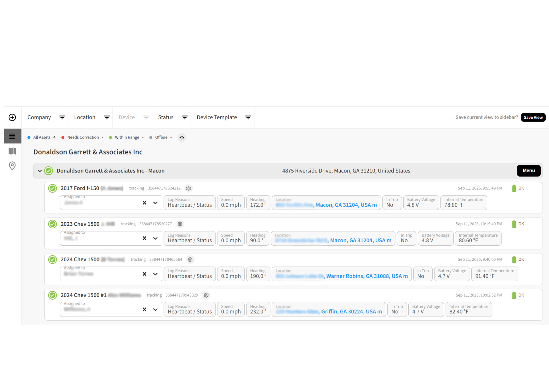Open the location pin sidebar icon
The height and width of the screenshot is (392, 549).
click(x=12, y=166)
